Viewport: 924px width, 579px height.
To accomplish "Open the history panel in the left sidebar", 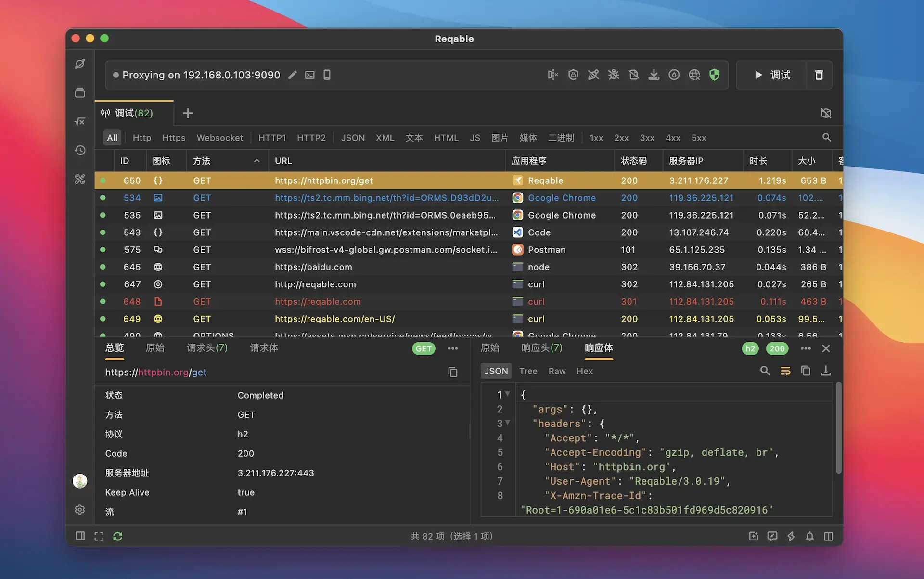I will tap(80, 150).
